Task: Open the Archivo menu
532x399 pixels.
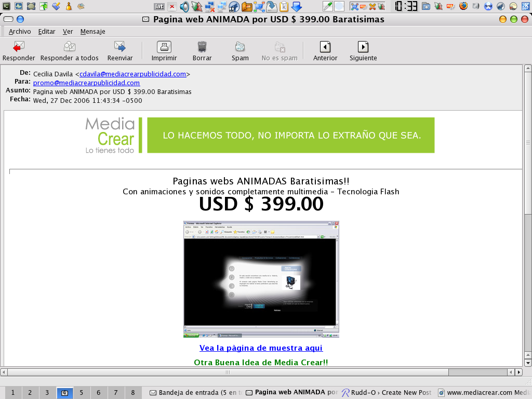Action: (20, 32)
